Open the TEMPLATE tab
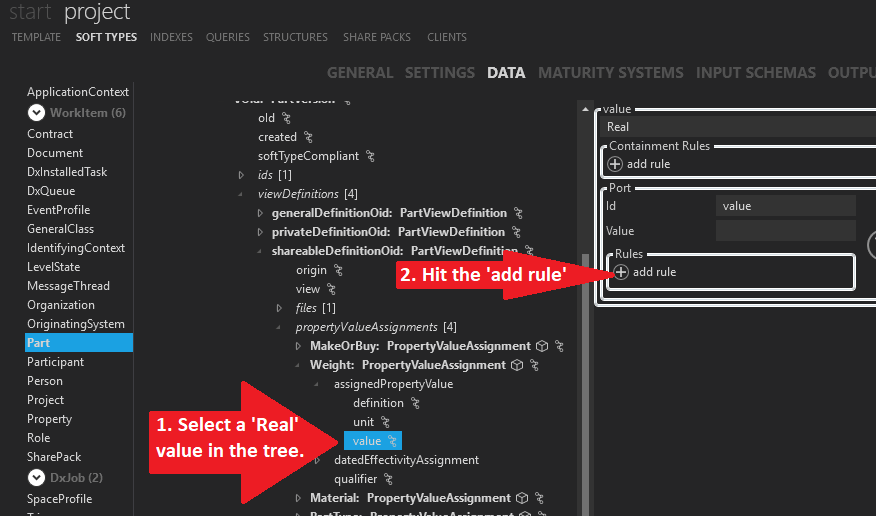 pyautogui.click(x=36, y=37)
